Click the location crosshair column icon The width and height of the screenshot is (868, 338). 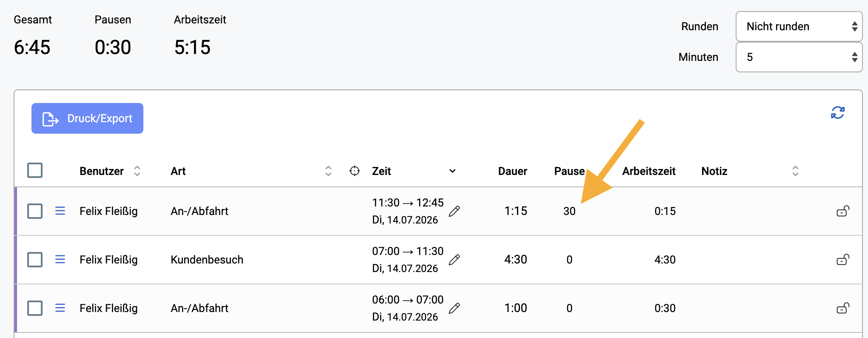(354, 171)
